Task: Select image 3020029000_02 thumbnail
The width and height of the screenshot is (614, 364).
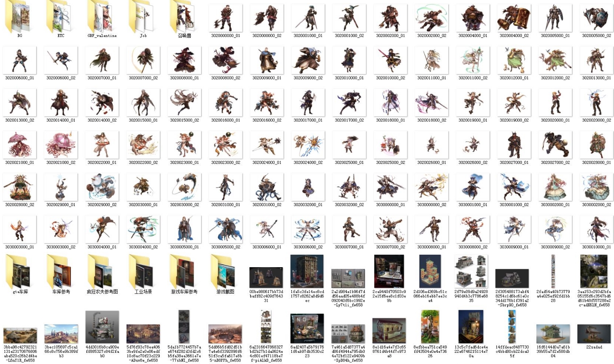Action: [102, 187]
